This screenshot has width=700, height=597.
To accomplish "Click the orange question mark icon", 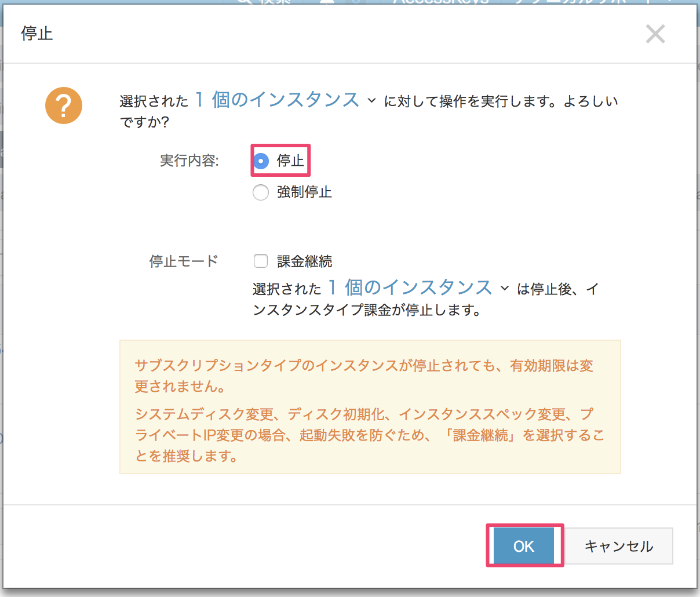I will (x=64, y=105).
